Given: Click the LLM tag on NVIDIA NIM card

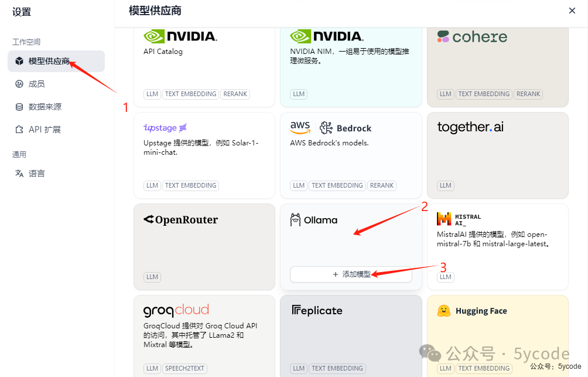Looking at the screenshot, I should (x=299, y=94).
